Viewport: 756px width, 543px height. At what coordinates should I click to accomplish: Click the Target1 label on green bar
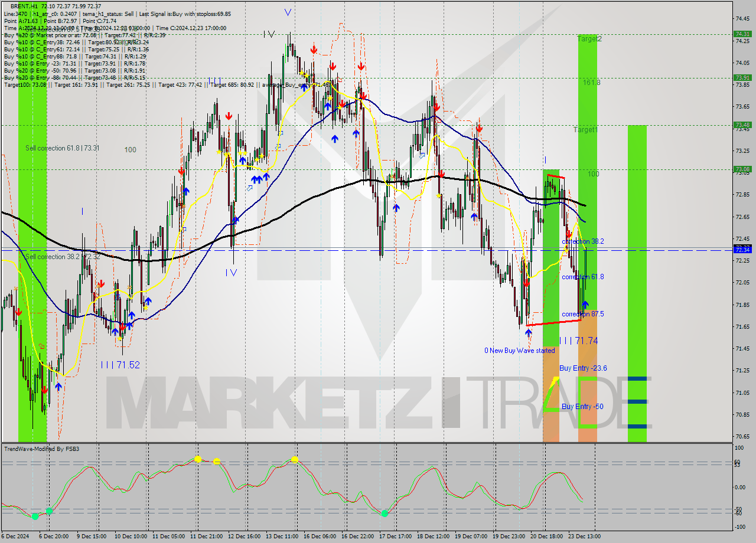click(x=586, y=129)
